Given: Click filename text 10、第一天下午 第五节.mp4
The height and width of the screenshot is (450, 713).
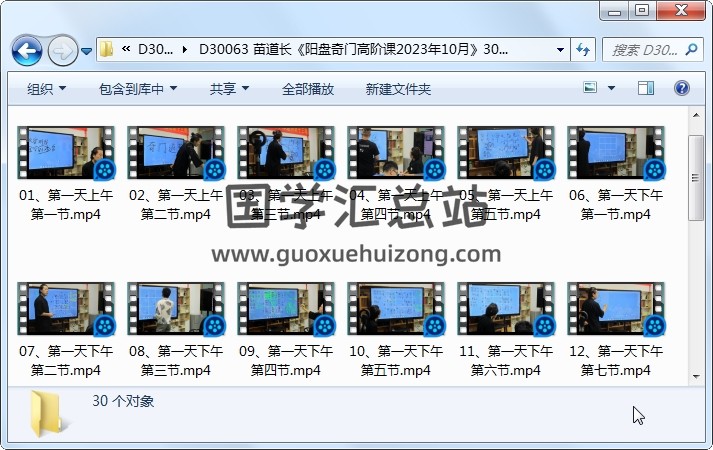Looking at the screenshot, I should point(396,360).
